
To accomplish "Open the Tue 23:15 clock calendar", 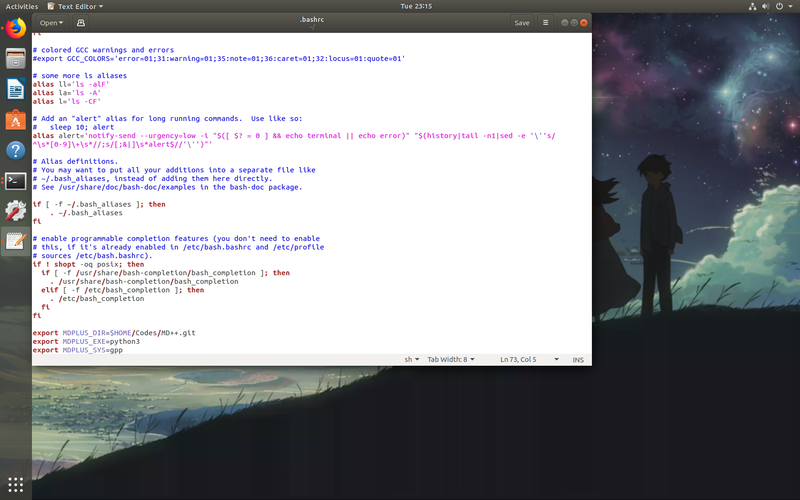I will [x=416, y=6].
